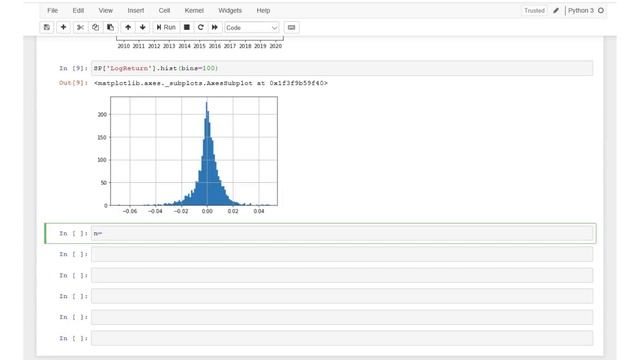This screenshot has height=360, width=640.
Task: Move selected cell up with the arrow icon
Action: click(128, 27)
